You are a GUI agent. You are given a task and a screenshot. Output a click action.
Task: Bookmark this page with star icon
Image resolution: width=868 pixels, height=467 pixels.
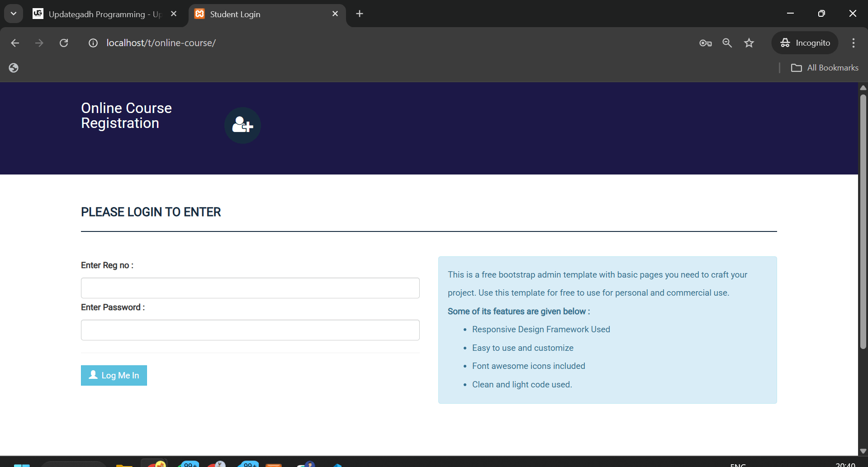pyautogui.click(x=749, y=43)
